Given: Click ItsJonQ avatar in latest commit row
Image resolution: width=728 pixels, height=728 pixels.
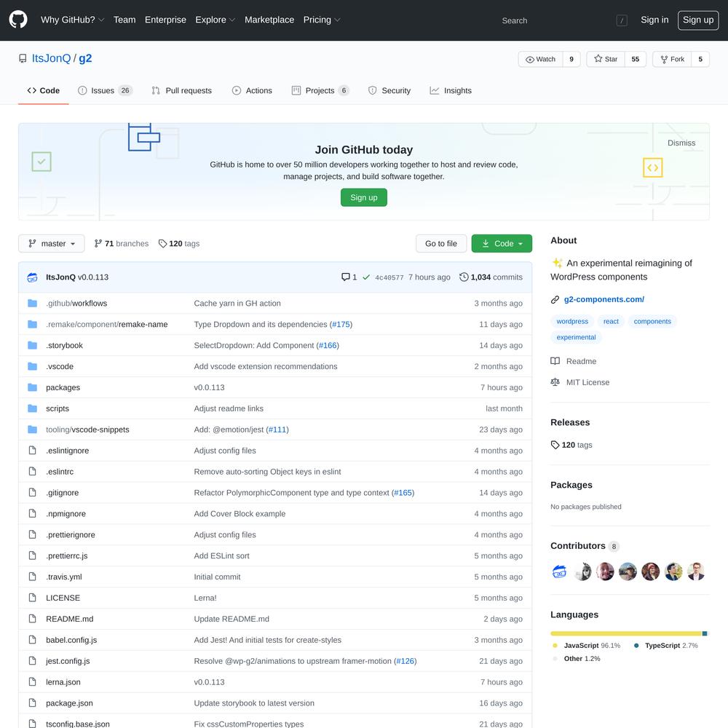Looking at the screenshot, I should (33, 277).
